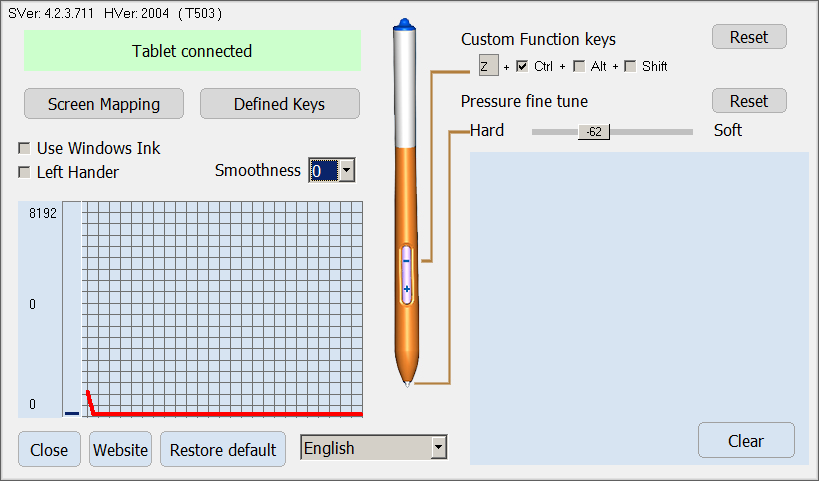The width and height of the screenshot is (819, 481).
Task: Tick the Shift modifier checkbox
Action: coord(630,66)
